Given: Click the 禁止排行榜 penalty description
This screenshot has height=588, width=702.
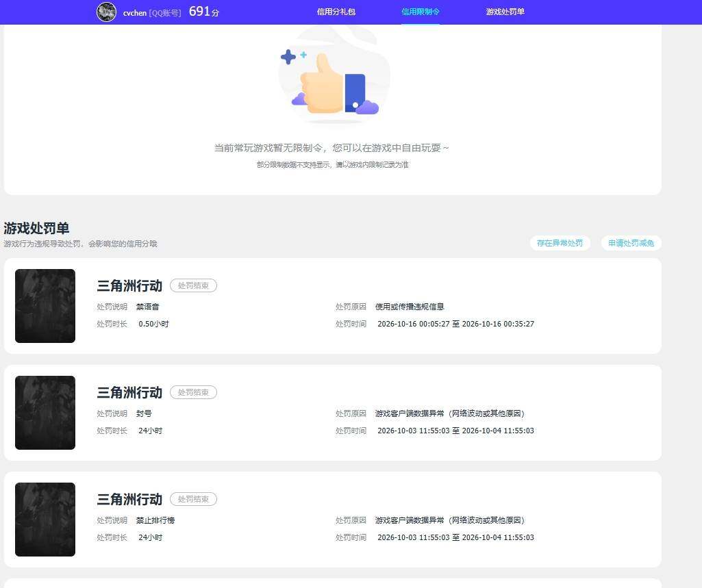Looking at the screenshot, I should (155, 520).
